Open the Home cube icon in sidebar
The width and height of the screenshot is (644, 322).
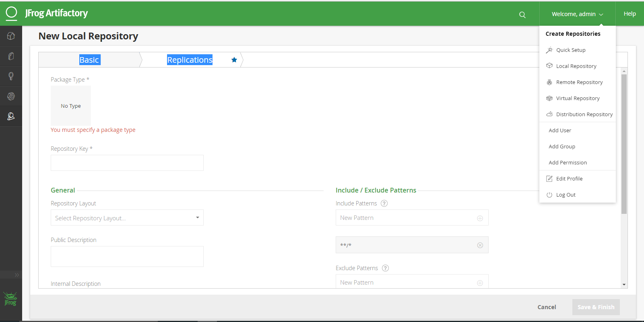coord(11,36)
